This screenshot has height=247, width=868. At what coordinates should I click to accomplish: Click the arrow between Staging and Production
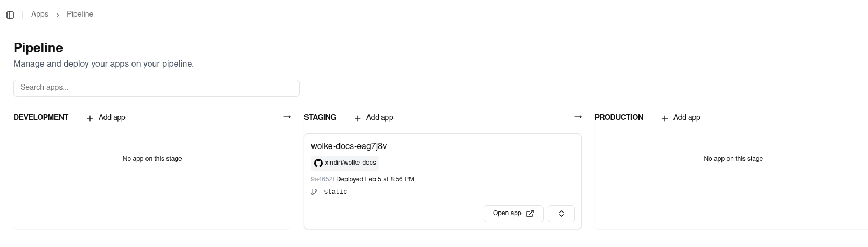click(578, 117)
